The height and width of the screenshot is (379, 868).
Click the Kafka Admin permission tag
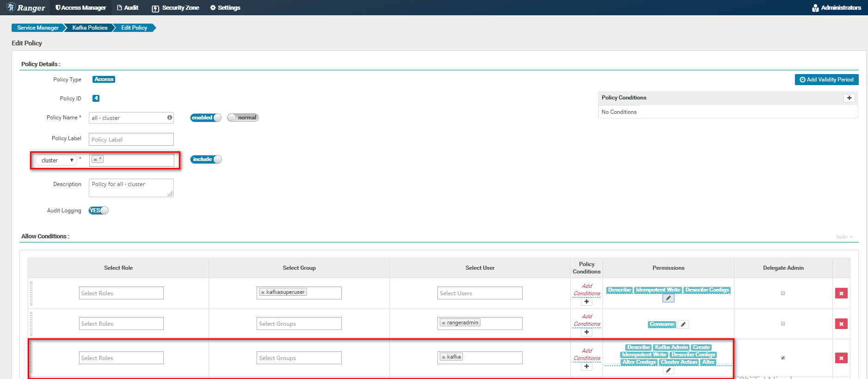[671, 347]
